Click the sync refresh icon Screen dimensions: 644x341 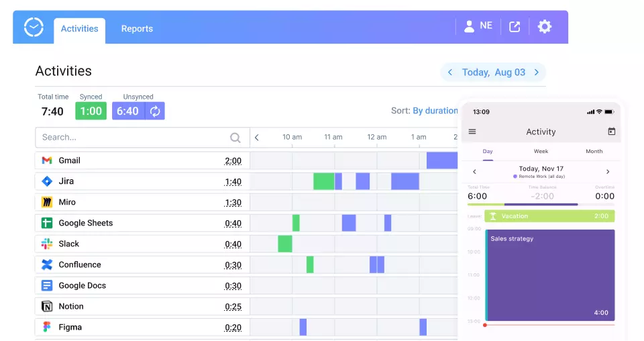click(x=155, y=111)
